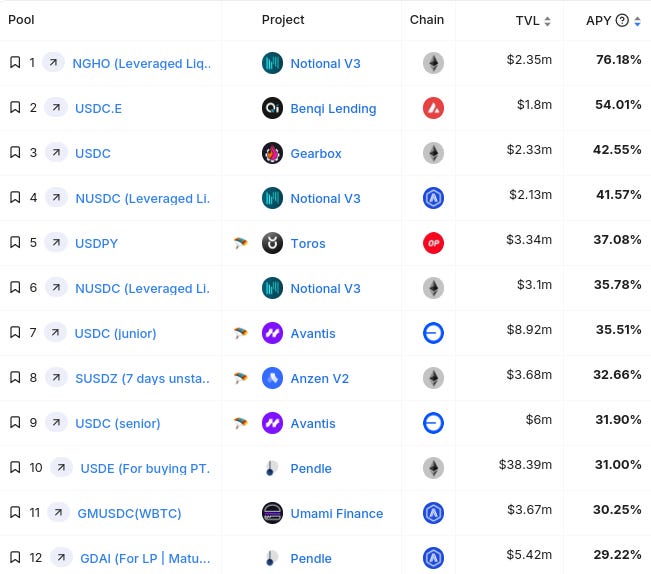Click the Arbitrum chain icon for GDAI row
Viewport: 651px width, 574px height.
point(433,558)
